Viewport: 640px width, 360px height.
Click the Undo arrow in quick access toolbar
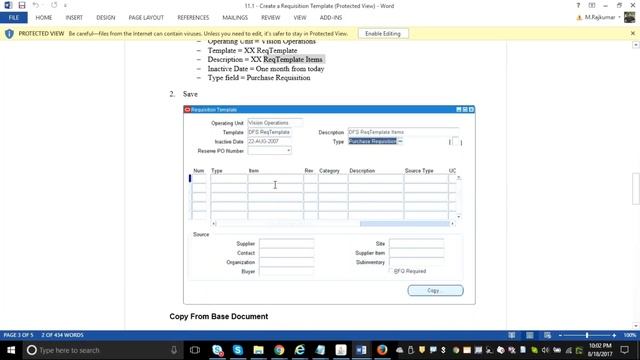pos(36,5)
